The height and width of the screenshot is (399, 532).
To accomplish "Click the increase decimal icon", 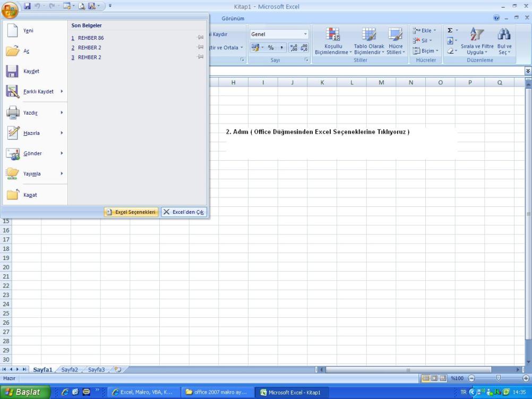I will [294, 48].
